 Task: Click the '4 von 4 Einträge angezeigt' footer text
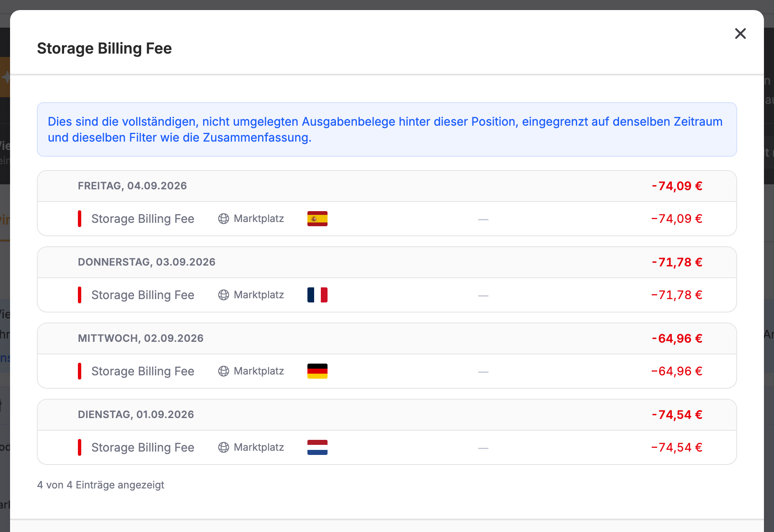click(101, 485)
